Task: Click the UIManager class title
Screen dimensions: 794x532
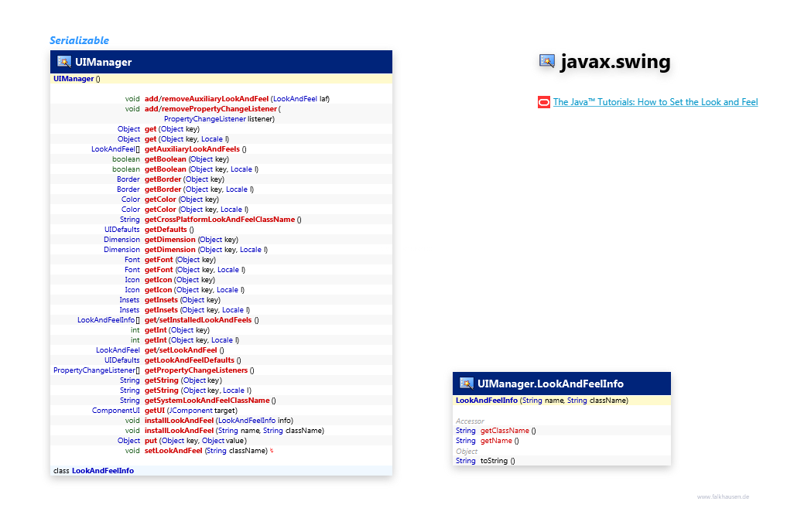Action: tap(103, 62)
